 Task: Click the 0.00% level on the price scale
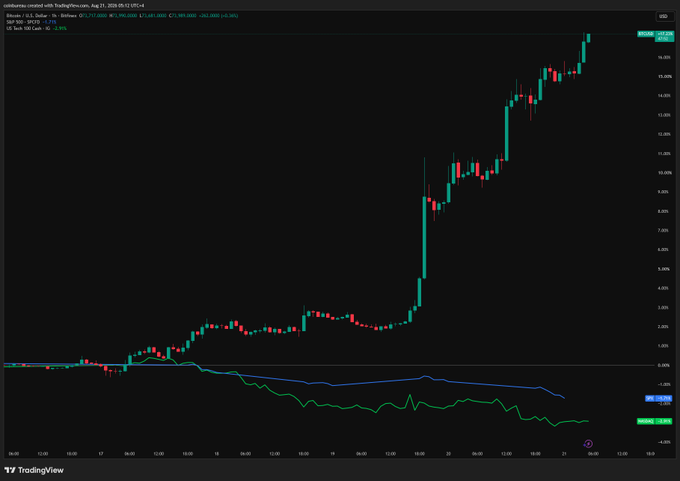(x=664, y=365)
